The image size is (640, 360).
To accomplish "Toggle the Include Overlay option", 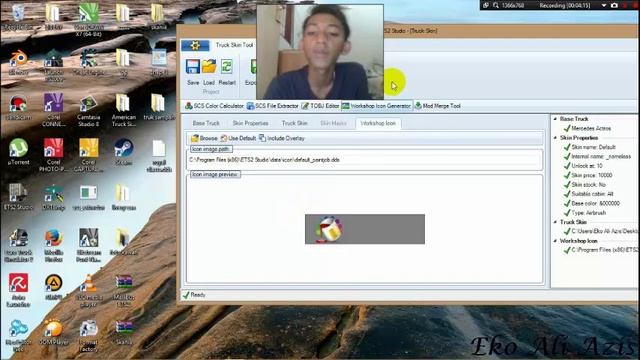I will [x=282, y=138].
